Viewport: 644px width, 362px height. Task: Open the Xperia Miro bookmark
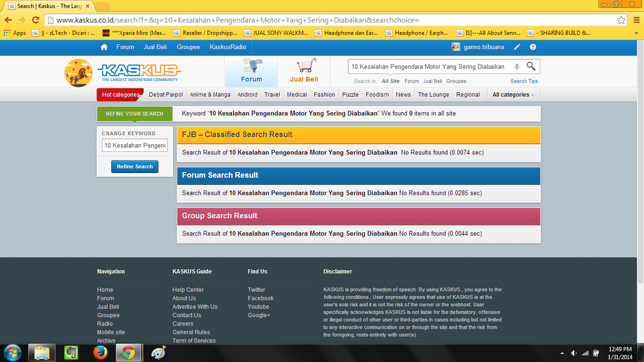tap(135, 33)
